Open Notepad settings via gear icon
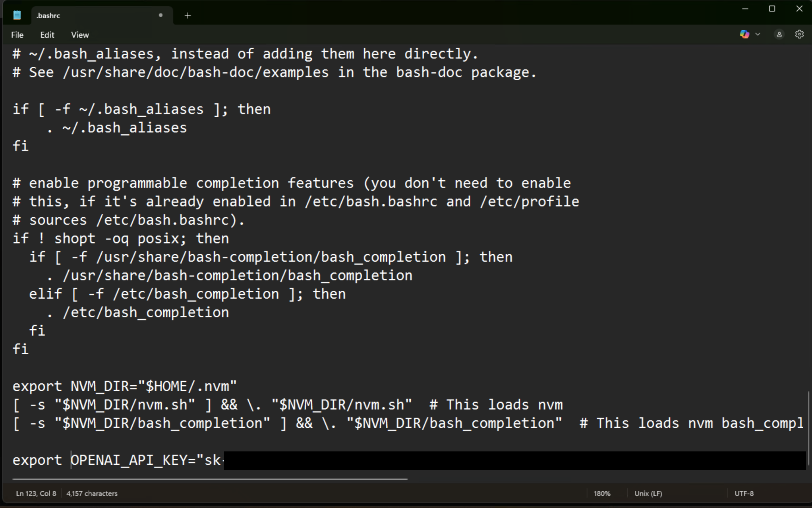The width and height of the screenshot is (812, 508). (799, 34)
